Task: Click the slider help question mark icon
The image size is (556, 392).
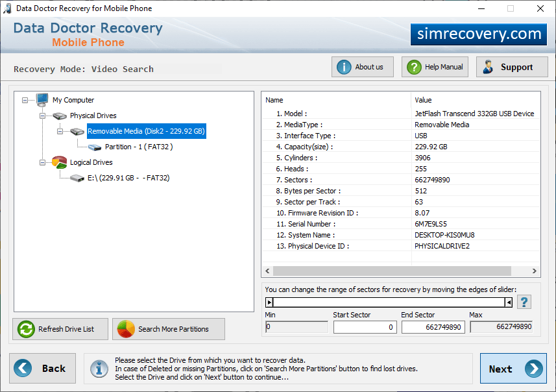Action: pos(524,302)
